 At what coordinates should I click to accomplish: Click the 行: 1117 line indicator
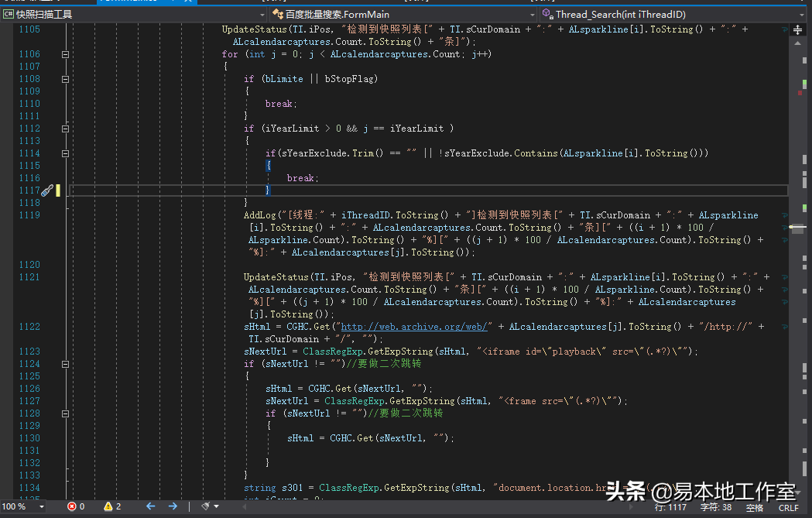pyautogui.click(x=670, y=508)
